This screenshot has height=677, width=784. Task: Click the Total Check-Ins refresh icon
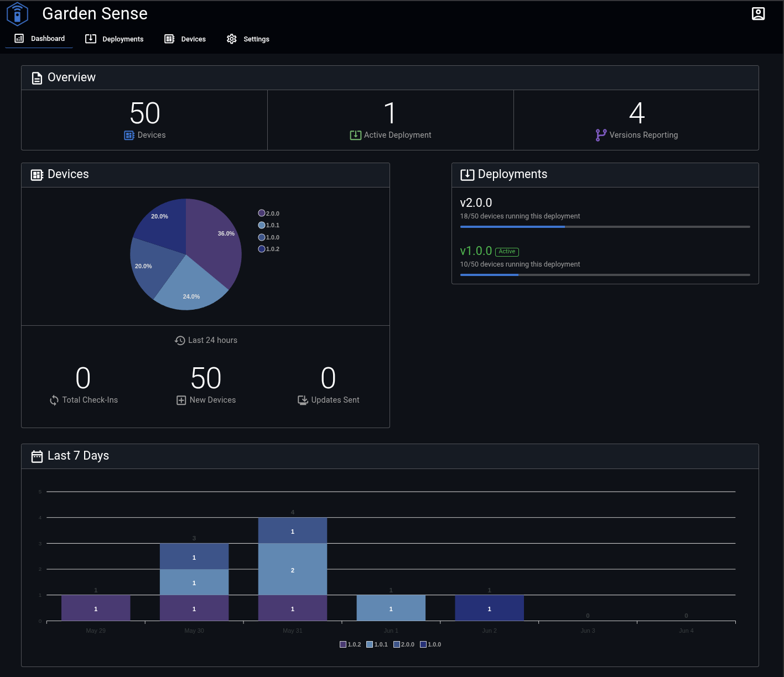[x=54, y=400]
